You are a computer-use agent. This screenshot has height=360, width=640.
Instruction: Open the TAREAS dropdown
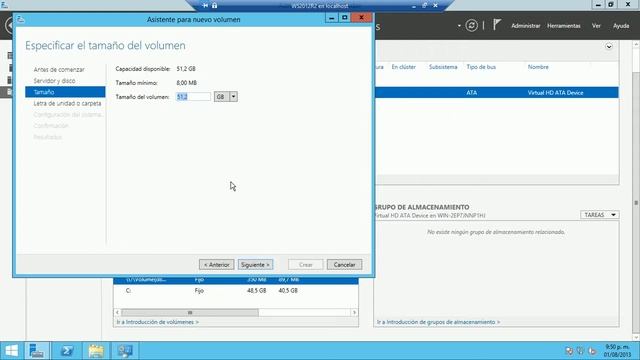pyautogui.click(x=600, y=215)
